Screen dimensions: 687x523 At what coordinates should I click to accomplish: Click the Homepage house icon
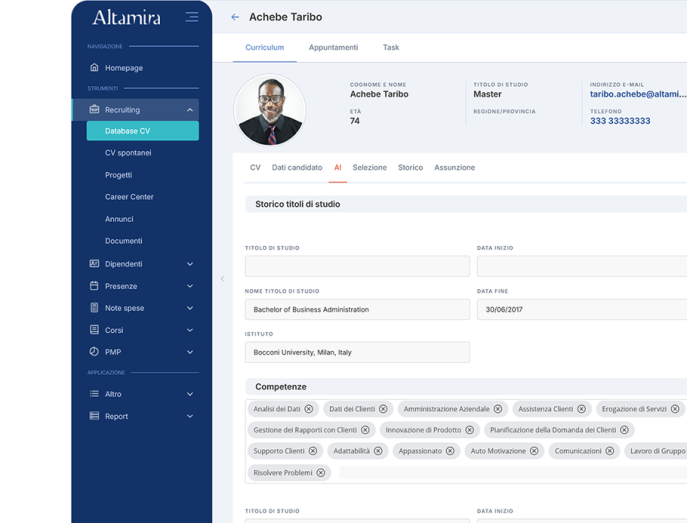(x=94, y=67)
